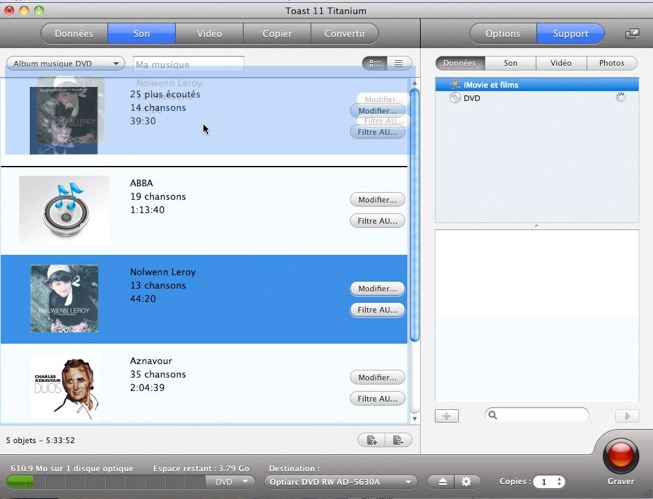This screenshot has width=653, height=499.
Task: Open the Album musique DVD format dropdown
Action: tap(65, 64)
